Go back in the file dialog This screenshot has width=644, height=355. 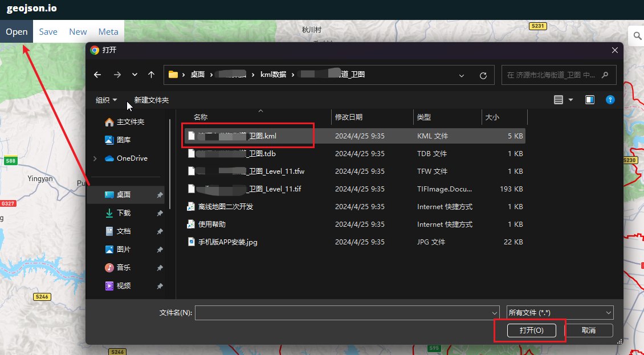97,75
